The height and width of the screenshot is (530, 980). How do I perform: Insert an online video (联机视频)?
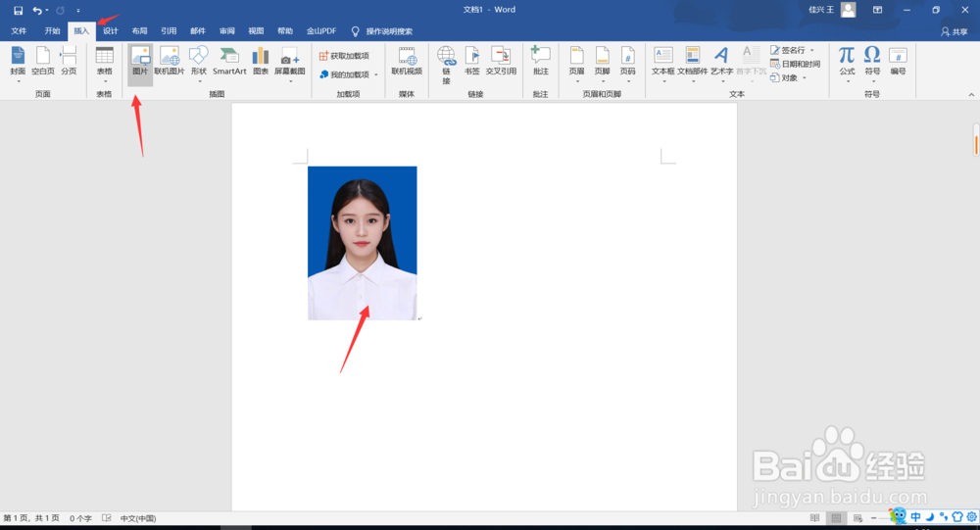[x=407, y=63]
